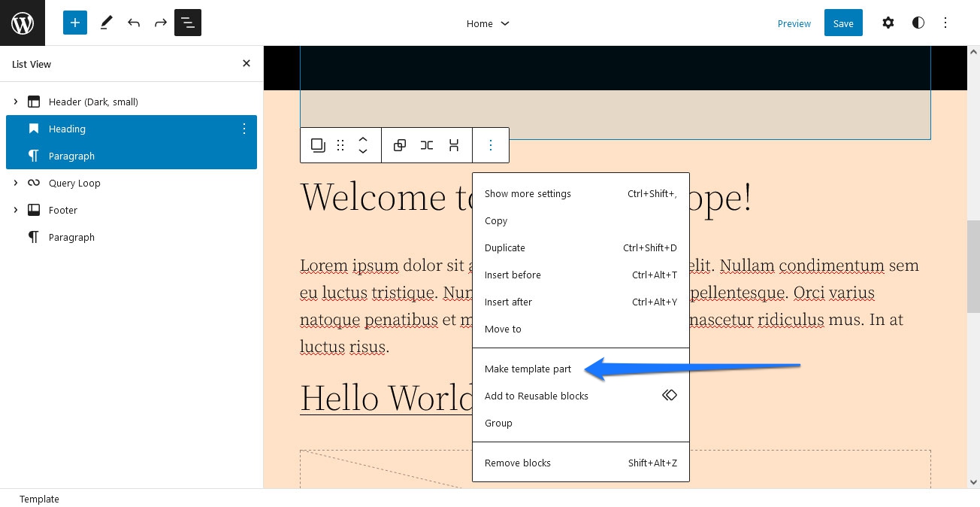Image resolution: width=980 pixels, height=507 pixels.
Task: Open the Styles half-moon panel
Action: click(x=918, y=23)
